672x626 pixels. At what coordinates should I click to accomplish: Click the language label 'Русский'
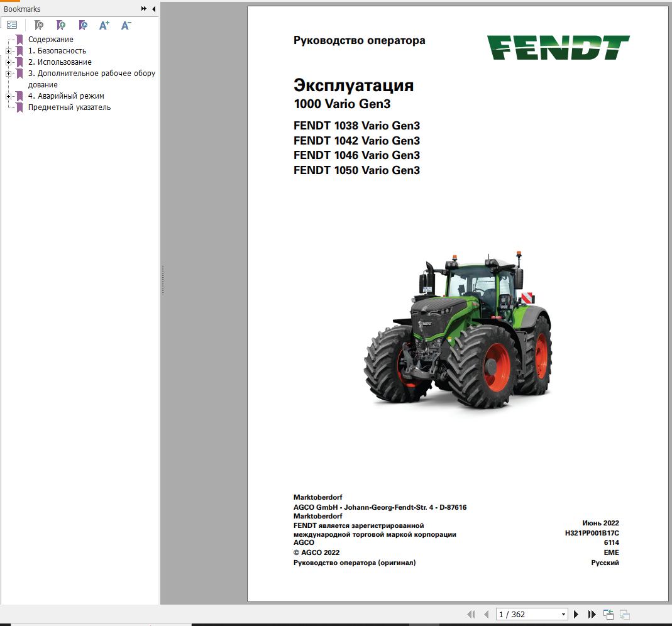605,563
